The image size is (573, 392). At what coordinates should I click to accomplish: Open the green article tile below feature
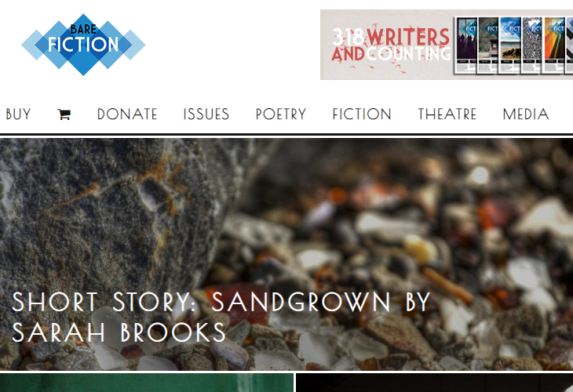click(147, 383)
